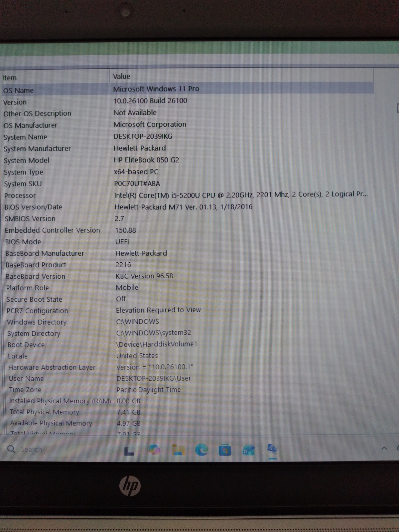Launch Microsoft Edge from the taskbar
Screen dimensions: 399x532
pyautogui.click(x=201, y=450)
